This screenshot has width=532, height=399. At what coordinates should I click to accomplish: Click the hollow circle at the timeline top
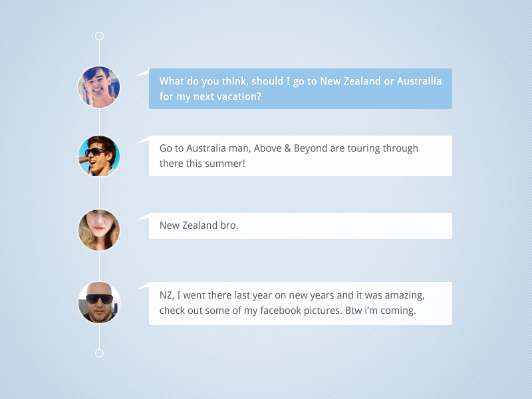(x=99, y=36)
